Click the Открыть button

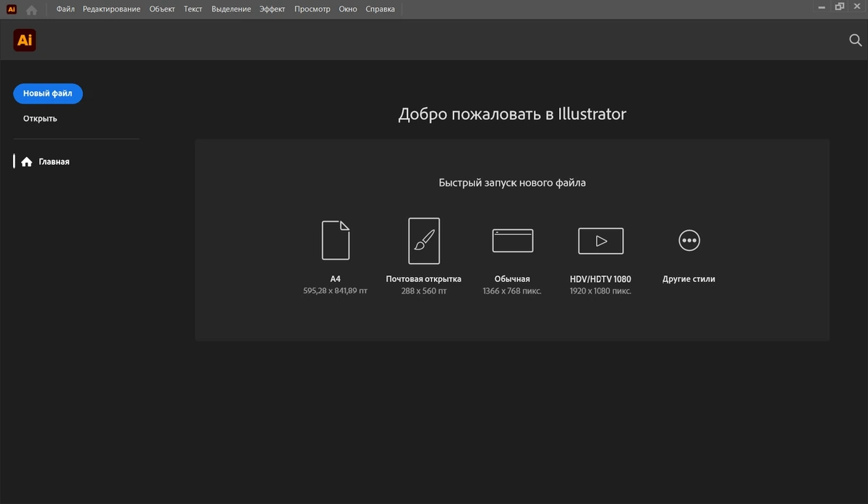pyautogui.click(x=40, y=119)
